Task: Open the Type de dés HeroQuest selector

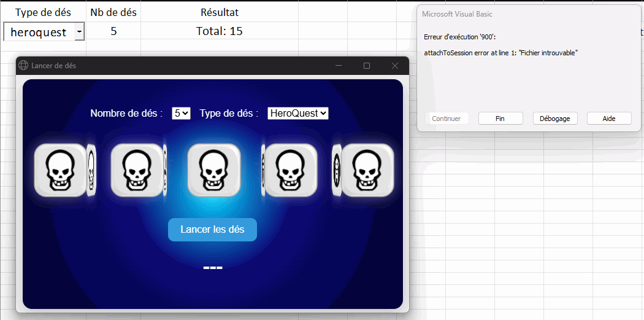Action: [x=297, y=113]
